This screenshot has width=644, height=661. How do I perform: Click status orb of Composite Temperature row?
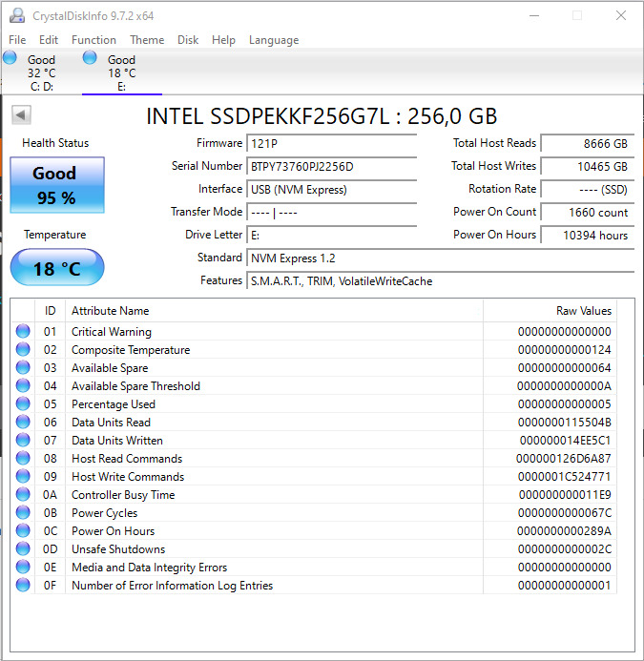(x=23, y=349)
